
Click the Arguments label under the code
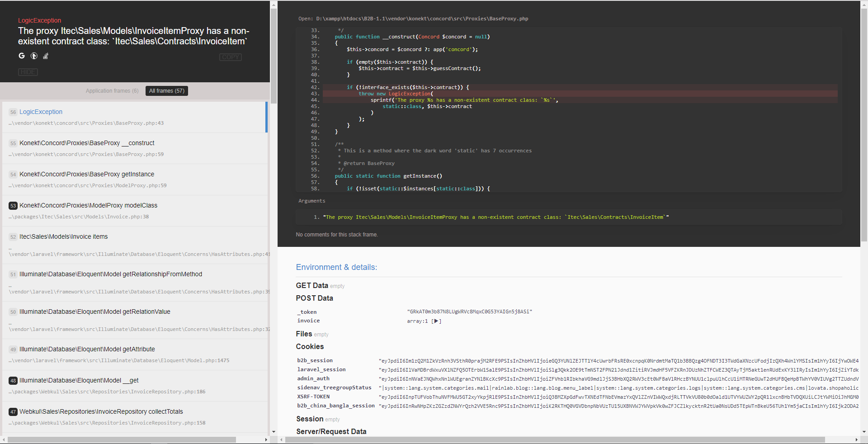[311, 201]
